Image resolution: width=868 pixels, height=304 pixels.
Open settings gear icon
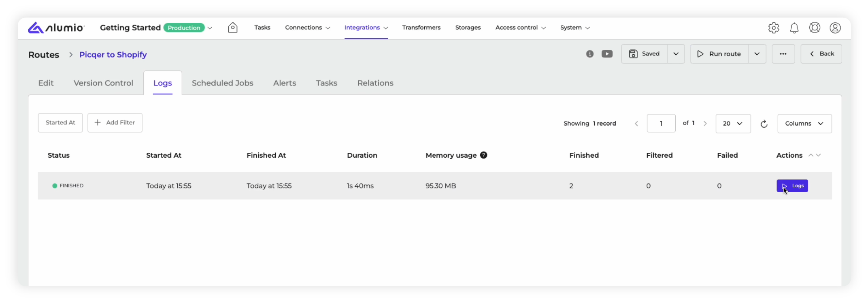pyautogui.click(x=774, y=28)
